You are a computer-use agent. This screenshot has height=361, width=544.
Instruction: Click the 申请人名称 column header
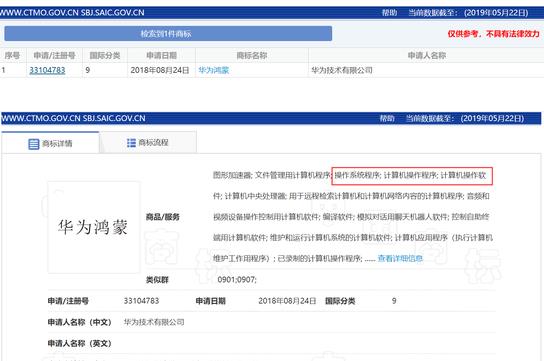pos(426,55)
